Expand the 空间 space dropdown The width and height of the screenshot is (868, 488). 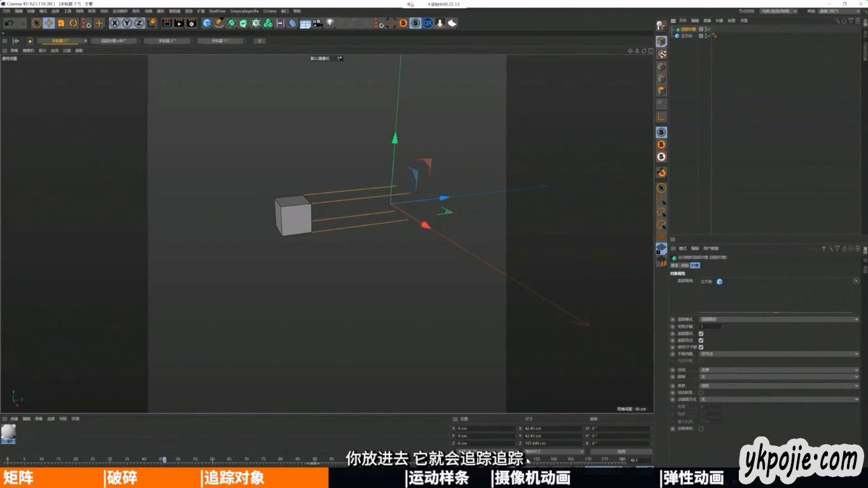click(x=778, y=370)
